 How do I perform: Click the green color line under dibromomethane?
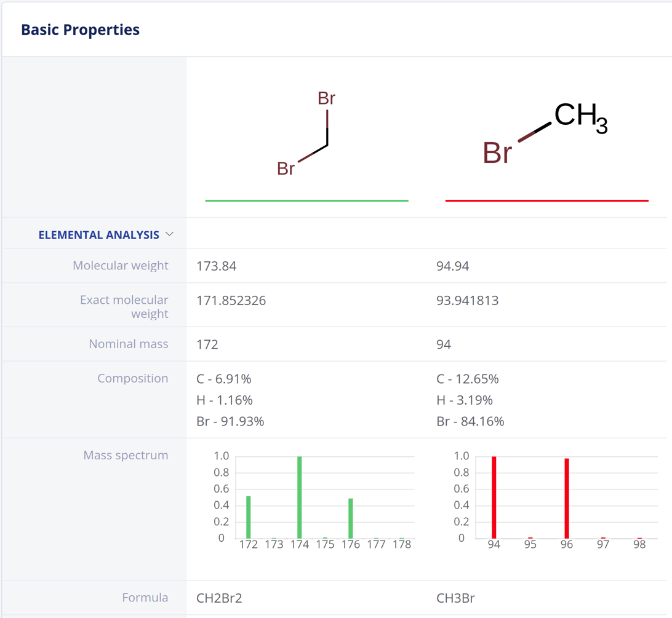pyautogui.click(x=306, y=200)
